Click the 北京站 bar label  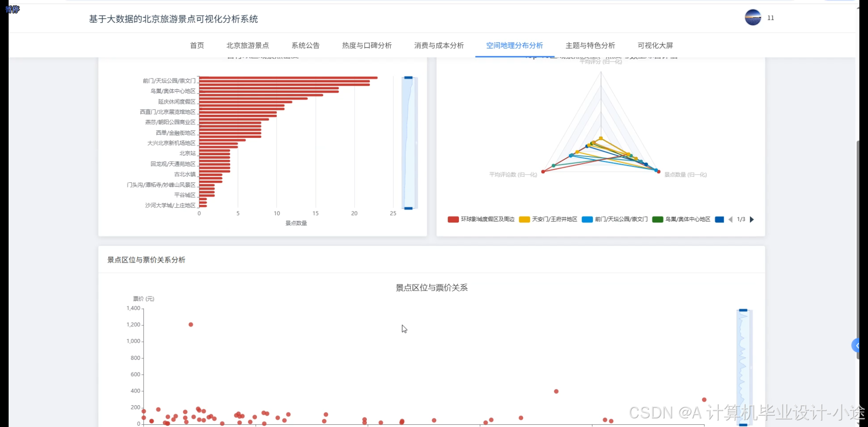click(187, 153)
